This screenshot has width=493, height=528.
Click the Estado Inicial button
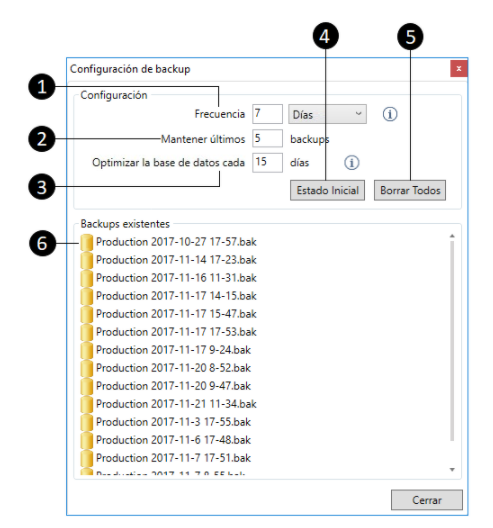327,191
